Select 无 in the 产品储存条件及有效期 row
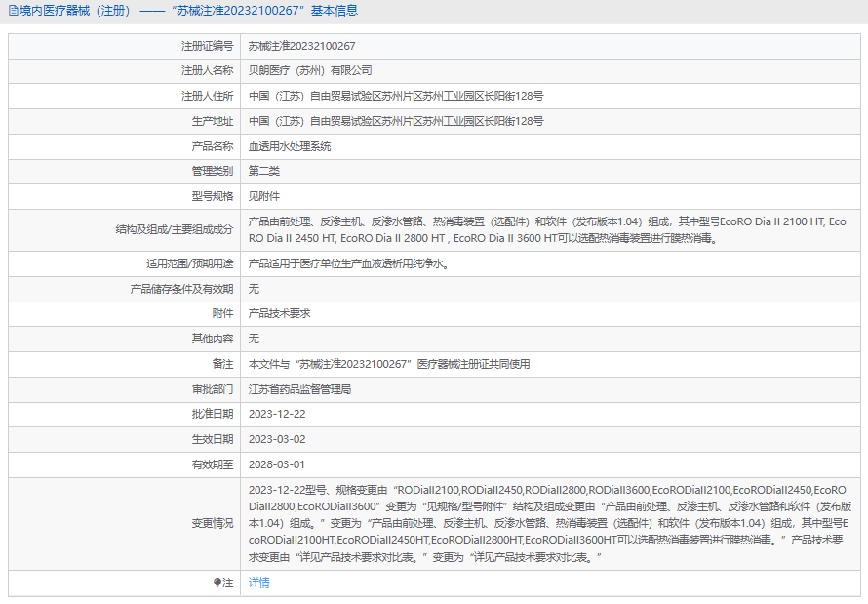This screenshot has width=868, height=604. (254, 289)
